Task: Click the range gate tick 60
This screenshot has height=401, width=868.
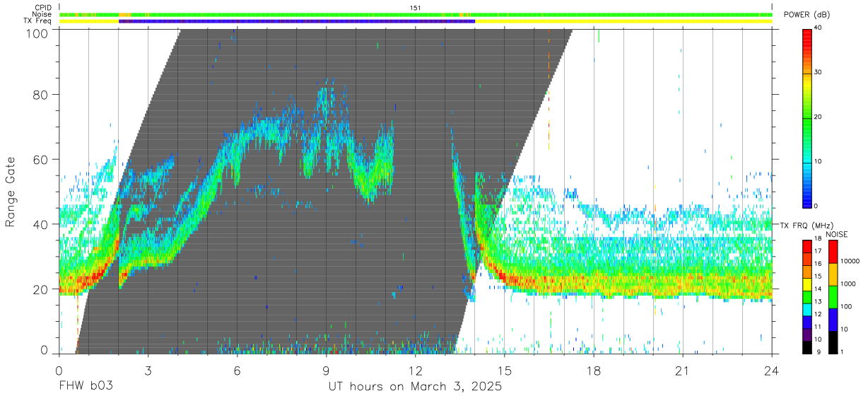Action: [40, 159]
